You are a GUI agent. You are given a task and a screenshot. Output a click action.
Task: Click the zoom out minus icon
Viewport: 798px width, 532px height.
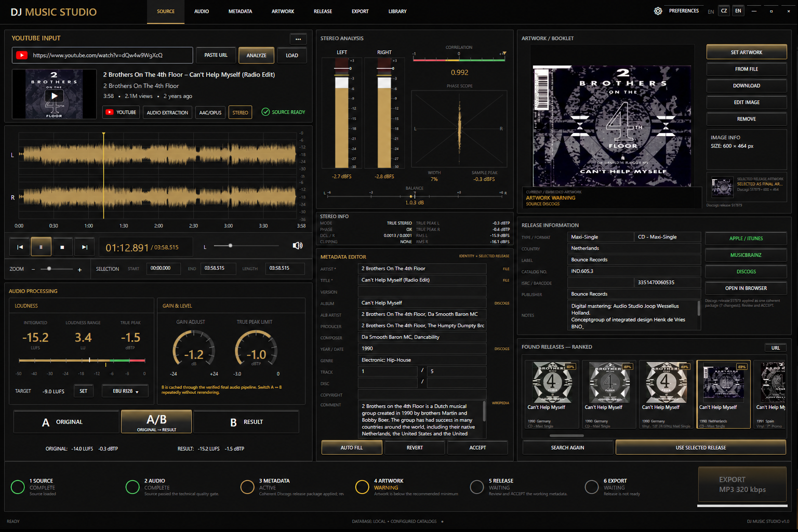tap(33, 269)
